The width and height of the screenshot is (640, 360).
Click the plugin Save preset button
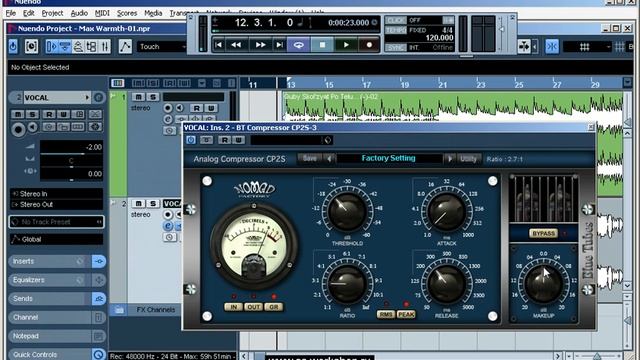pos(309,159)
